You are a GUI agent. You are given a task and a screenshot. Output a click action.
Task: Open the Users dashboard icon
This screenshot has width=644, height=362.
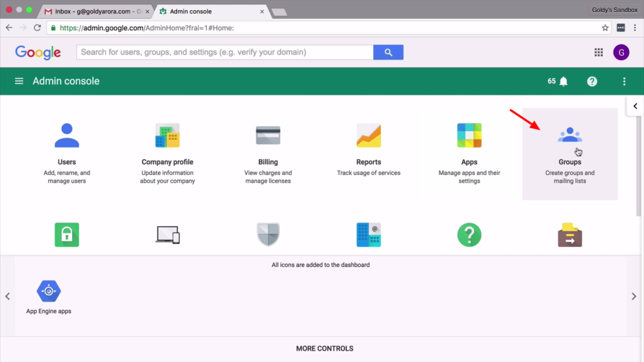tap(66, 135)
